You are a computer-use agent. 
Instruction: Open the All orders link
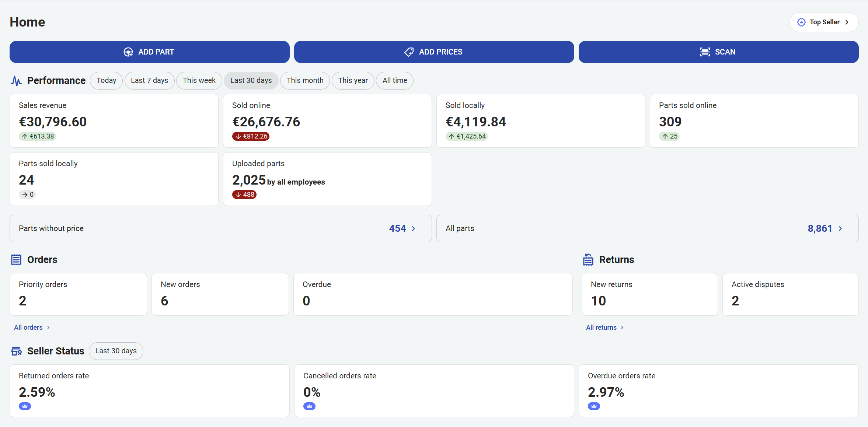click(x=32, y=328)
